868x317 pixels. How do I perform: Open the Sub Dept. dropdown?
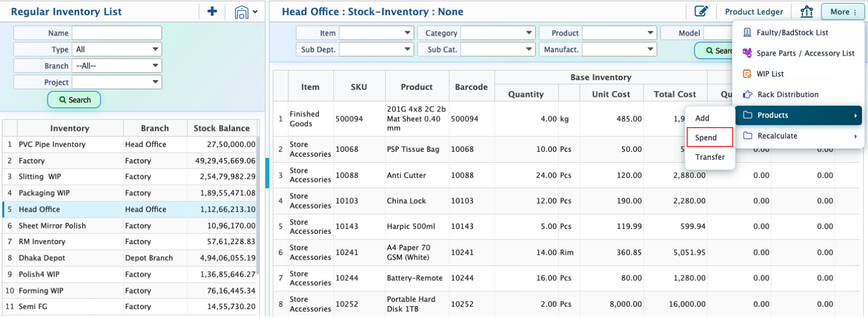click(x=376, y=49)
